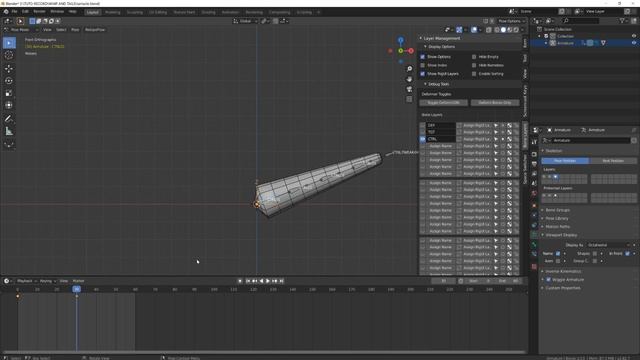
Task: Select the Transform tool
Action: click(x=9, y=105)
